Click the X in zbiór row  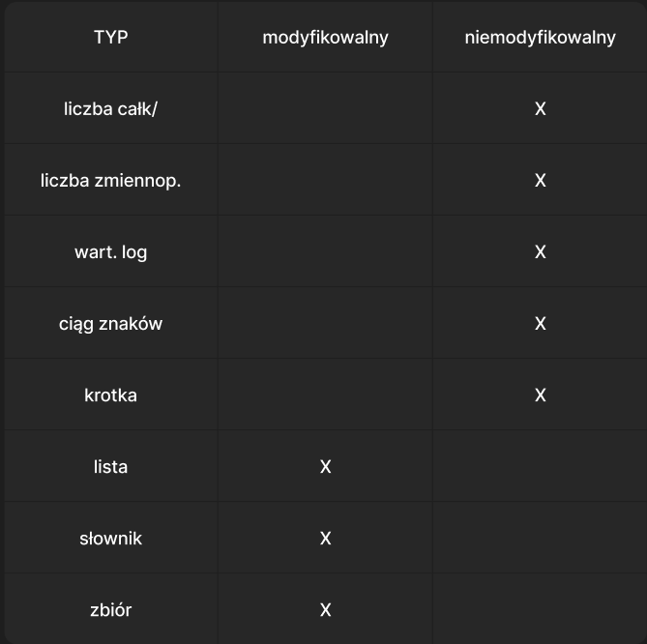pyautogui.click(x=325, y=610)
